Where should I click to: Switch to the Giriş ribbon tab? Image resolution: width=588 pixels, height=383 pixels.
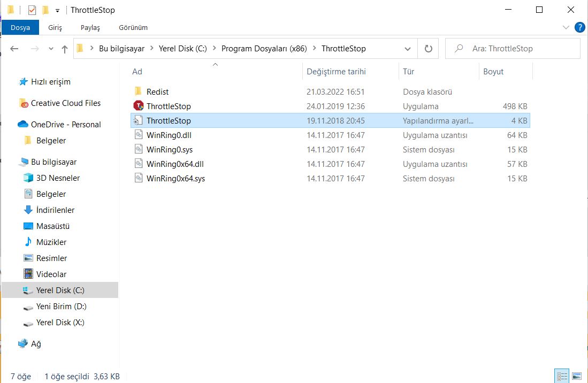(x=55, y=27)
